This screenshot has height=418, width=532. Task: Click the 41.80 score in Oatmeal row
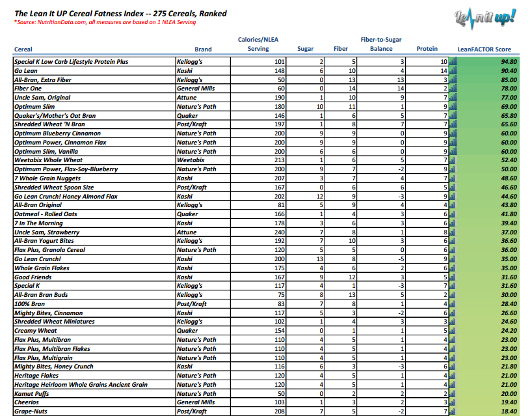point(509,214)
